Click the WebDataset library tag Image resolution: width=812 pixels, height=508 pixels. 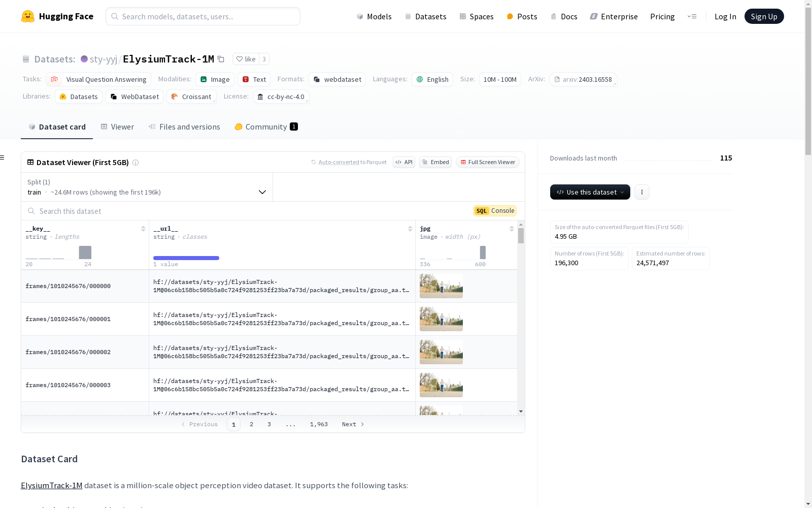(x=134, y=97)
